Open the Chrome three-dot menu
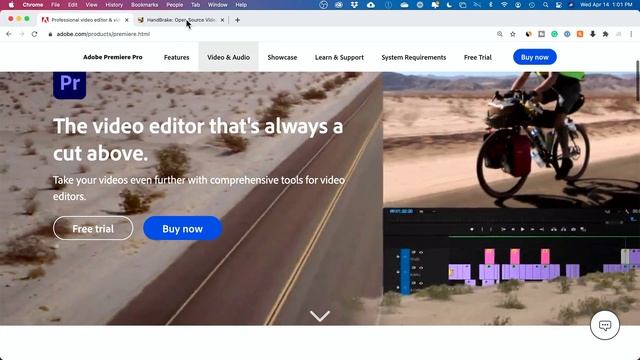This screenshot has width=640, height=360. click(631, 34)
